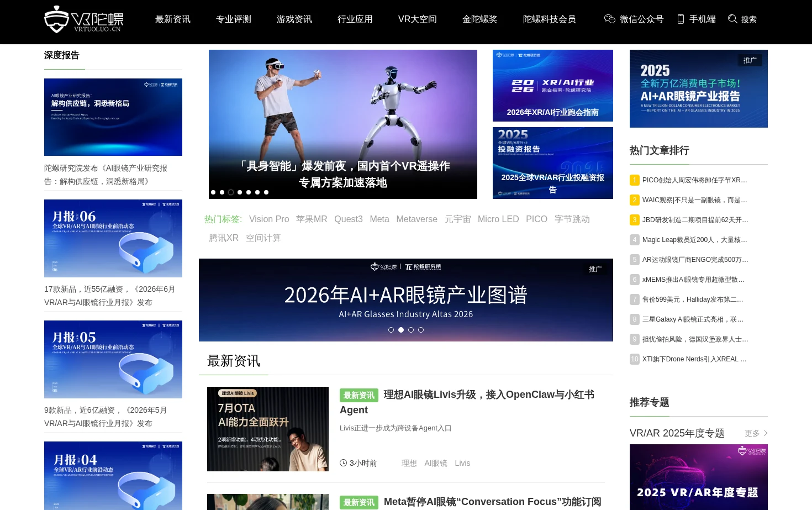Click the VR陀螺 site logo
The height and width of the screenshot is (510, 812).
click(x=83, y=19)
